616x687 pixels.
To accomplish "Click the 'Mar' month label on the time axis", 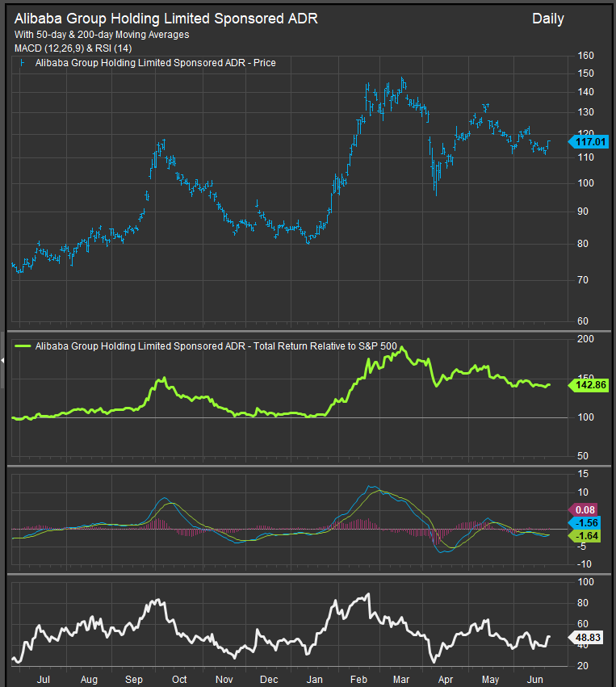I will click(x=401, y=680).
